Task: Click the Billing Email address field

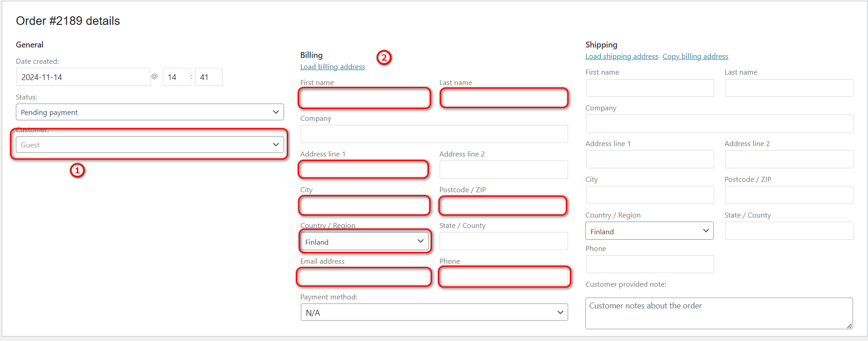Action: point(365,277)
